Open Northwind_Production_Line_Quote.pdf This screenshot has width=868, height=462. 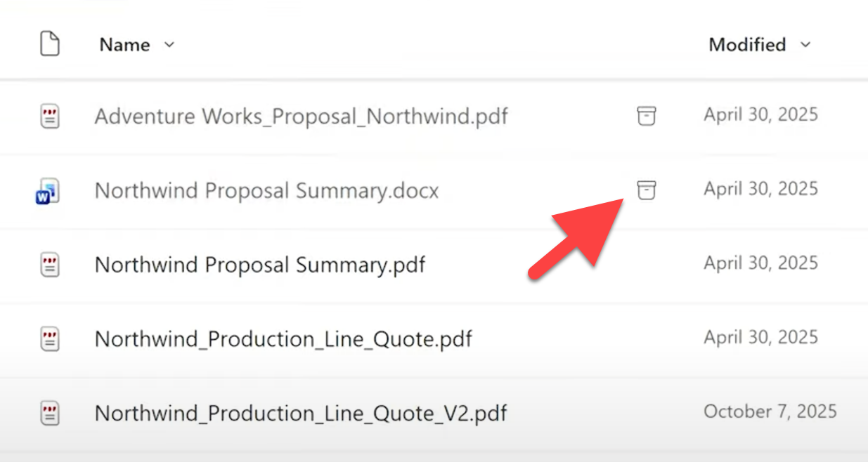(283, 338)
